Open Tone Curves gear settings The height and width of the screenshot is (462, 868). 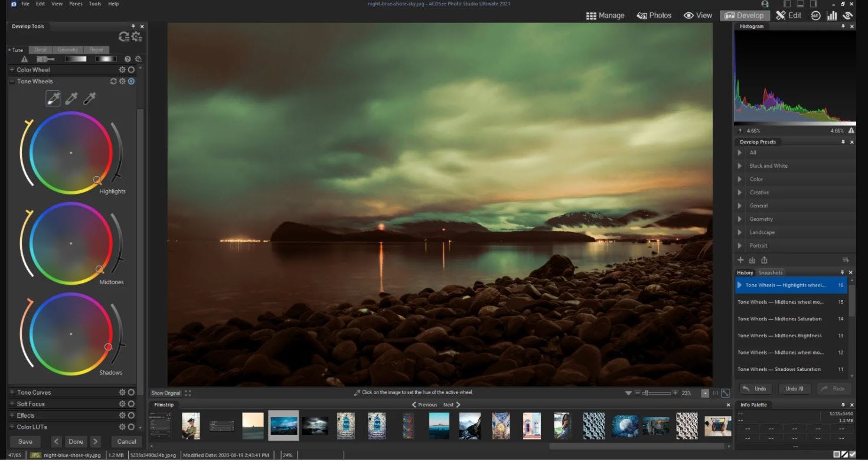tap(122, 392)
